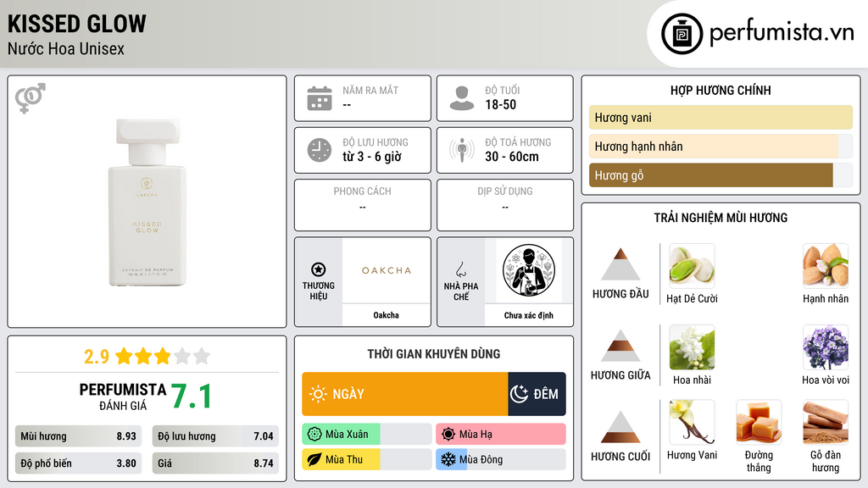Click the unisex gender symbol icon
The height and width of the screenshot is (488, 868).
pos(31,98)
